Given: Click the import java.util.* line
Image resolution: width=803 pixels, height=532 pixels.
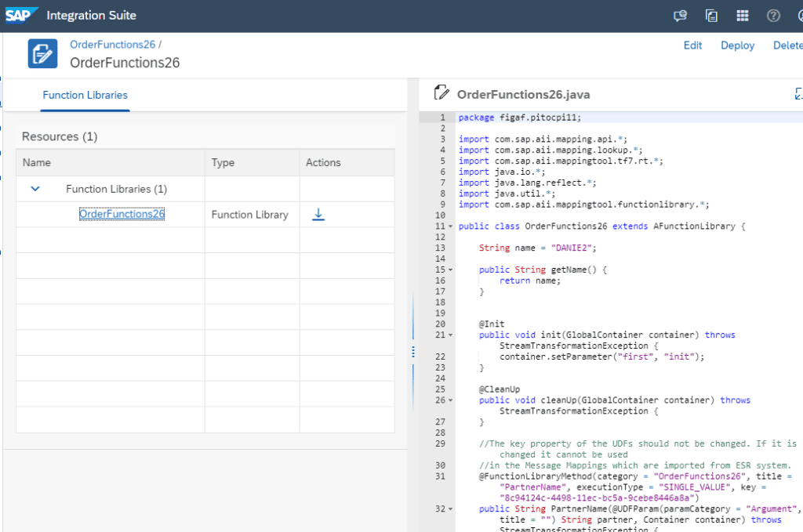Looking at the screenshot, I should 507,194.
